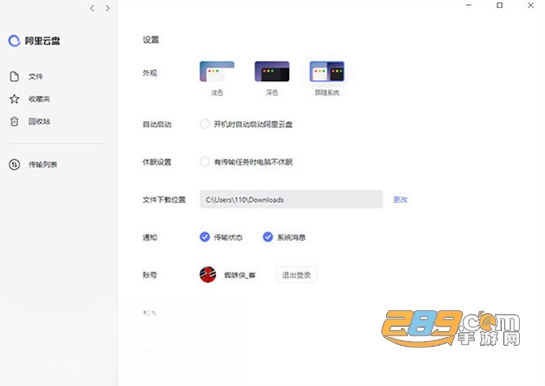Click the account avatar picture
The height and width of the screenshot is (386, 545).
(x=208, y=275)
